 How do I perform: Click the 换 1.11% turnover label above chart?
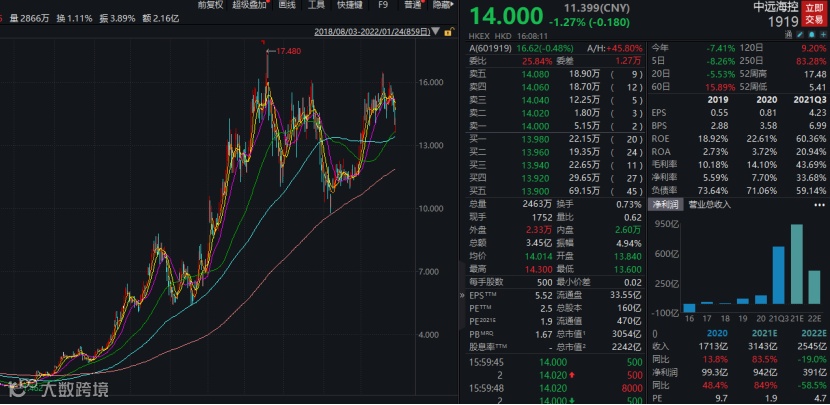click(x=75, y=18)
